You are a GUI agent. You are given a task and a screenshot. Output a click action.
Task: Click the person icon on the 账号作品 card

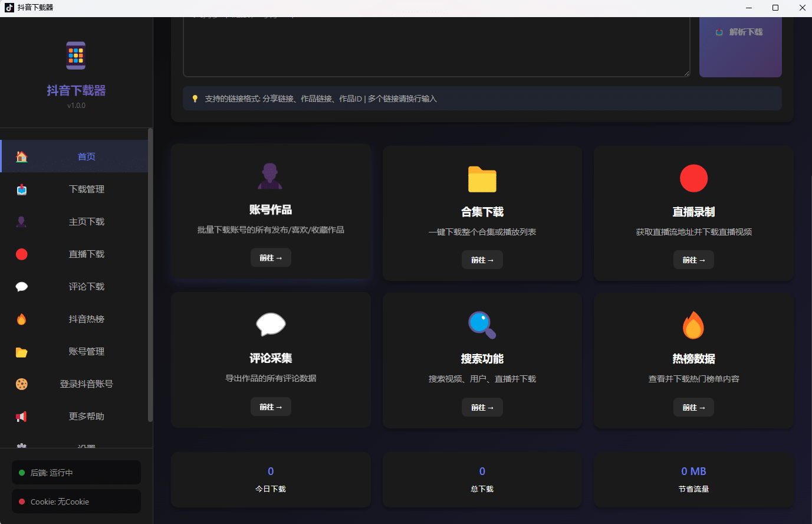coord(270,175)
